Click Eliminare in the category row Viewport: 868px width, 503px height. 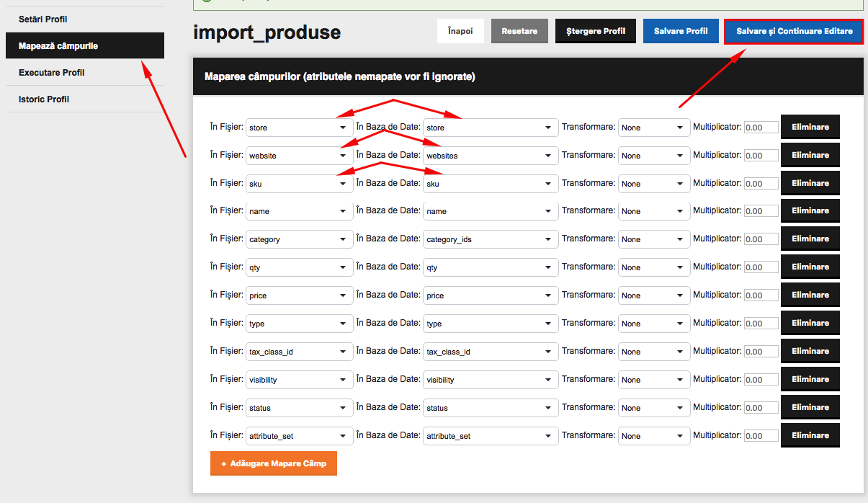click(810, 239)
